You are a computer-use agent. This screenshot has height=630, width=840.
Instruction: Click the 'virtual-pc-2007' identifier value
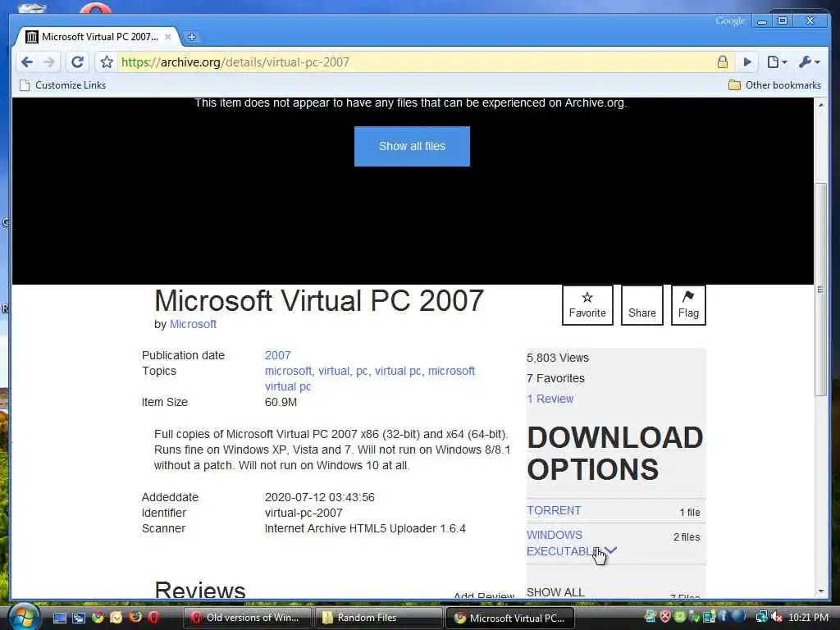[304, 513]
